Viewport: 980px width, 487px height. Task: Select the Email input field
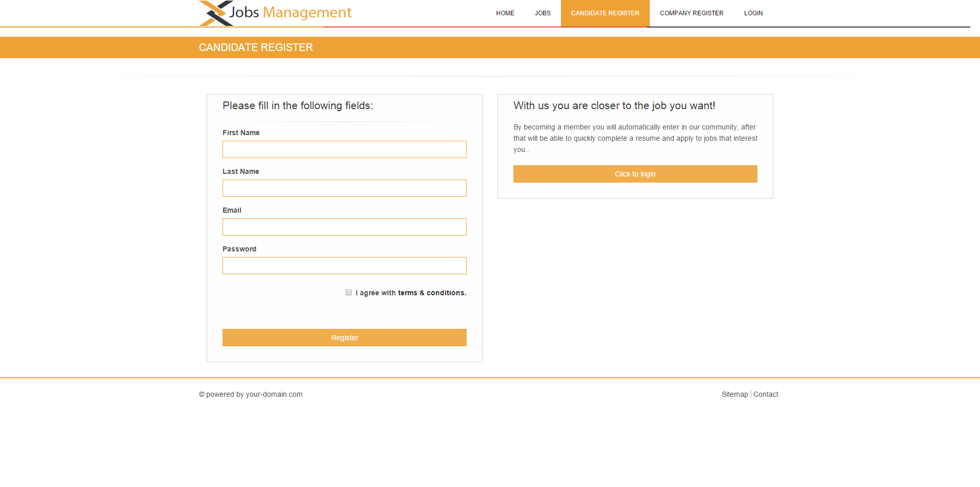(344, 227)
